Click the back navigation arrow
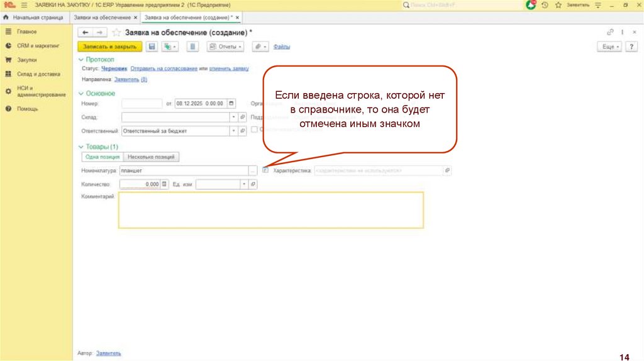This screenshot has width=644, height=361. coord(85,32)
